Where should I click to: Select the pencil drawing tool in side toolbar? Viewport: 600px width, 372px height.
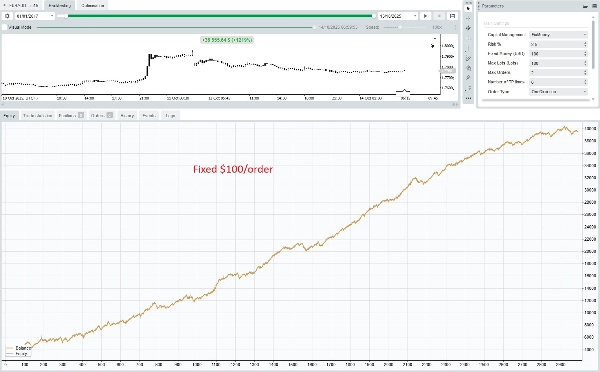coord(468,58)
